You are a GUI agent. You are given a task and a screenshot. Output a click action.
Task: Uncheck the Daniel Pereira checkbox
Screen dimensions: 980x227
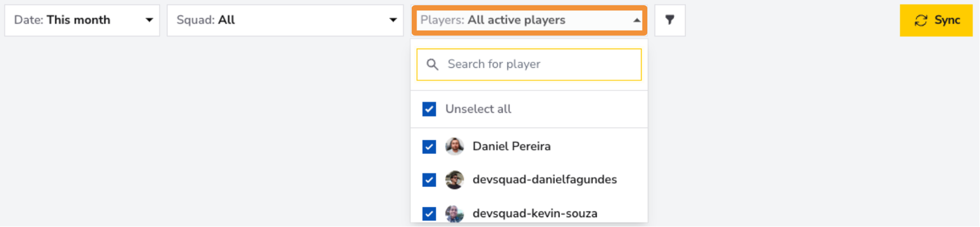pyautogui.click(x=429, y=147)
